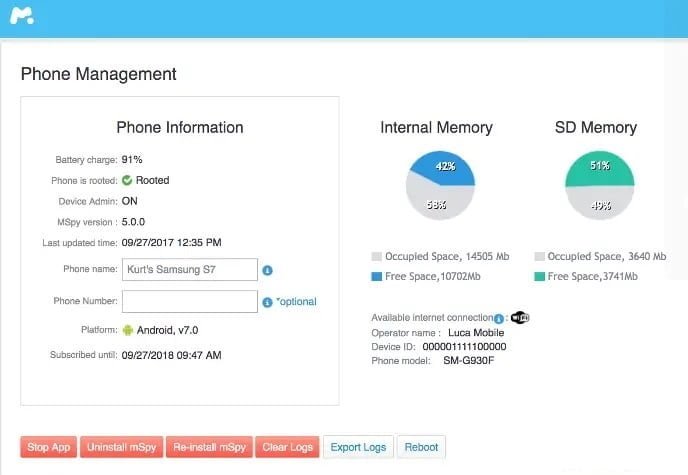This screenshot has width=688, height=475.
Task: Click the 42% internal memory label
Action: tap(445, 166)
